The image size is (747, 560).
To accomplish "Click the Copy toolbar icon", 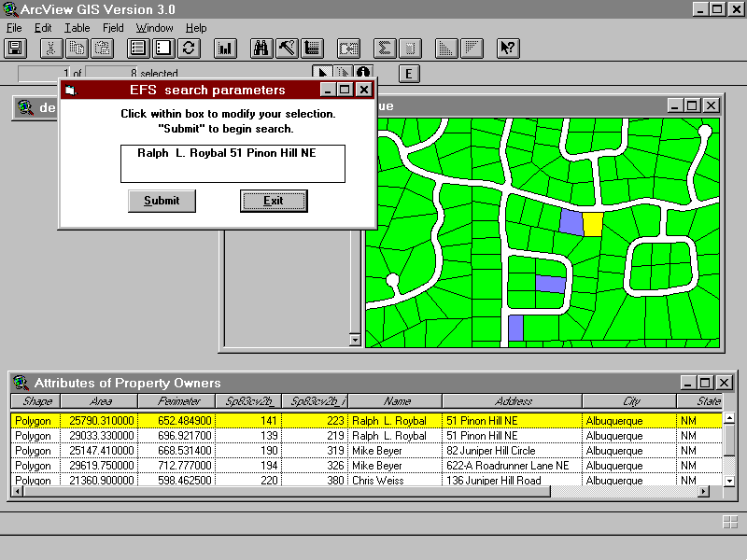I will (x=77, y=49).
